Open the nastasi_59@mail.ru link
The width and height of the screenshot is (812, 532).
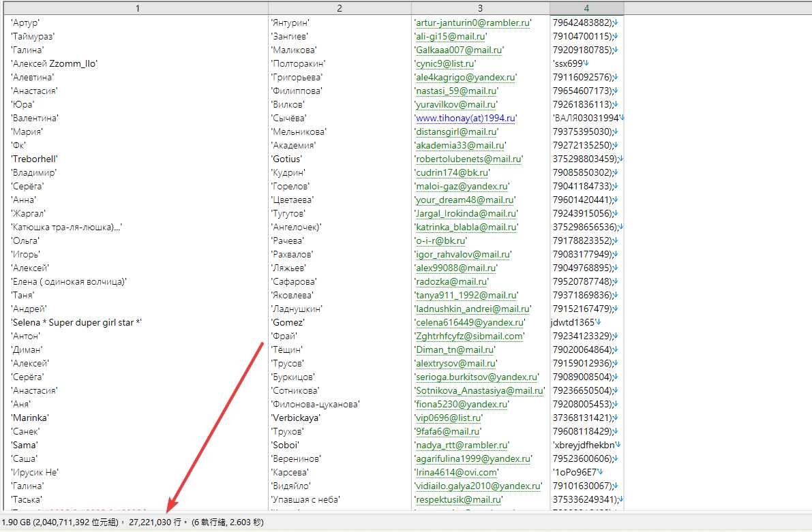(x=456, y=91)
